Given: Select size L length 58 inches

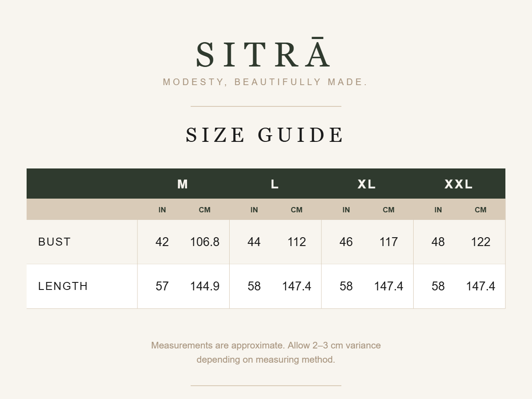Looking at the screenshot, I should pyautogui.click(x=254, y=286).
